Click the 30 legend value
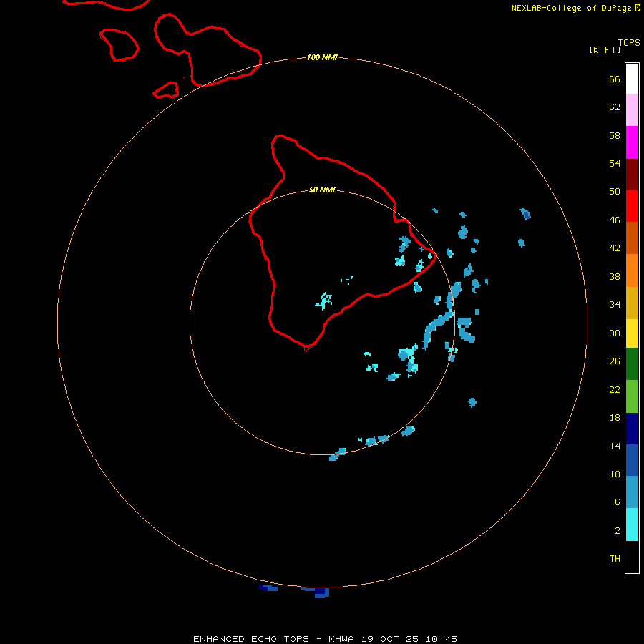 click(615, 333)
